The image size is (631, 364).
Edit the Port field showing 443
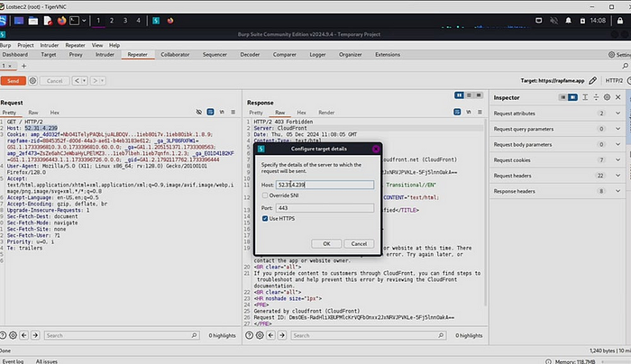(x=325, y=208)
